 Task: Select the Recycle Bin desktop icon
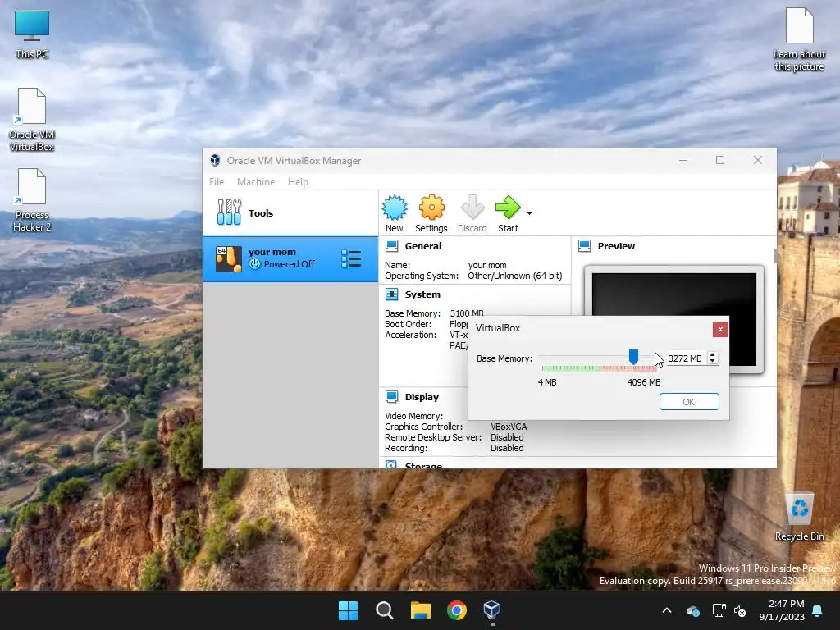pyautogui.click(x=799, y=517)
